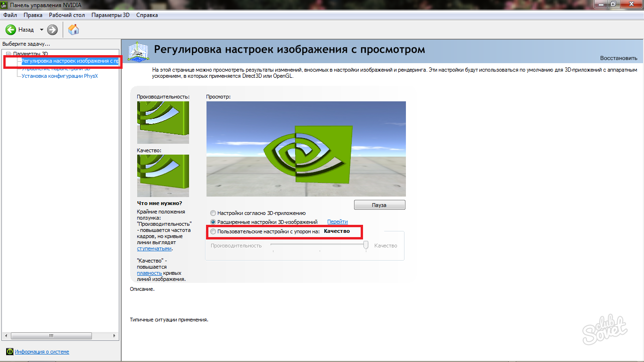Select 'Пользовательские настройки с упором на' option
Viewport: 644px width, 362px height.
click(x=213, y=231)
